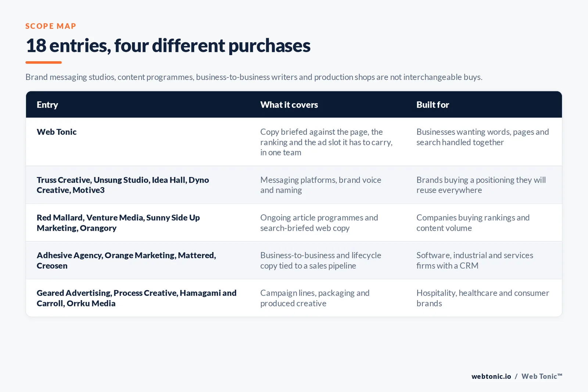Click the Red Mallard, Venture Media entry cell
The height and width of the screenshot is (392, 588).
tap(118, 223)
